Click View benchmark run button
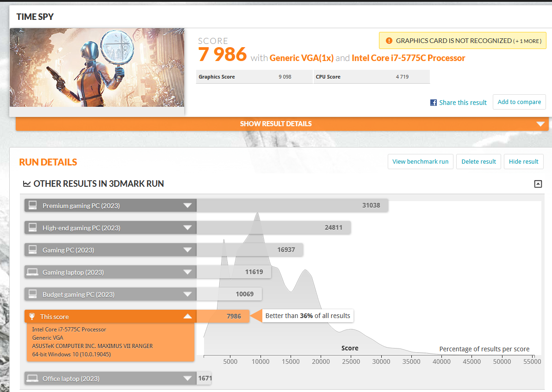Screen dimensions: 552x392 (x=420, y=162)
